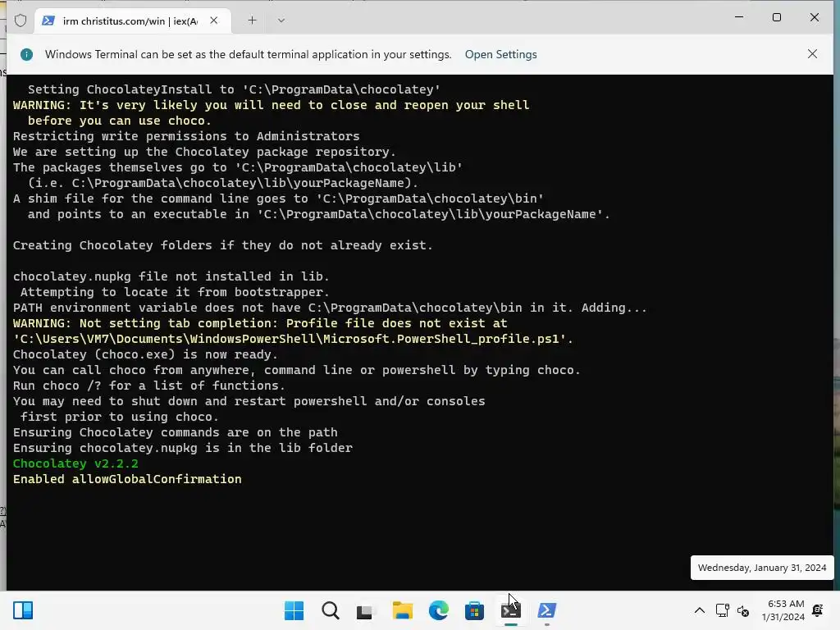
Task: Click 'Restricting write permissions to Administrators' line
Action: click(186, 136)
